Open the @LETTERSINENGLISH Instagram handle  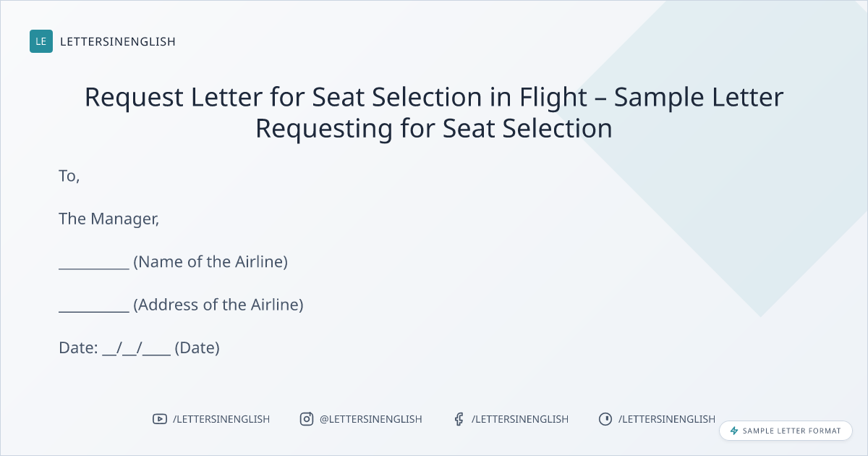pos(371,419)
